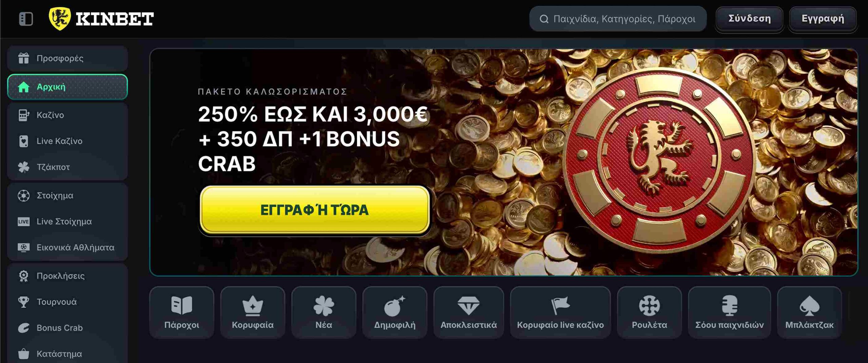Open the Καζίνο slot machine icon
Image resolution: width=868 pixels, height=363 pixels.
pos(23,115)
